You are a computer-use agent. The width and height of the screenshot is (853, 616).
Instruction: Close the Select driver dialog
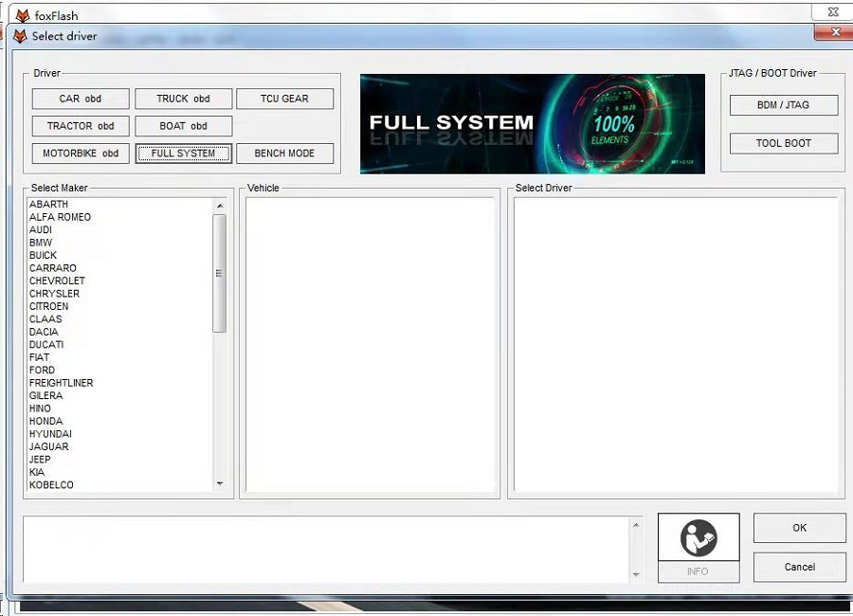tap(836, 32)
